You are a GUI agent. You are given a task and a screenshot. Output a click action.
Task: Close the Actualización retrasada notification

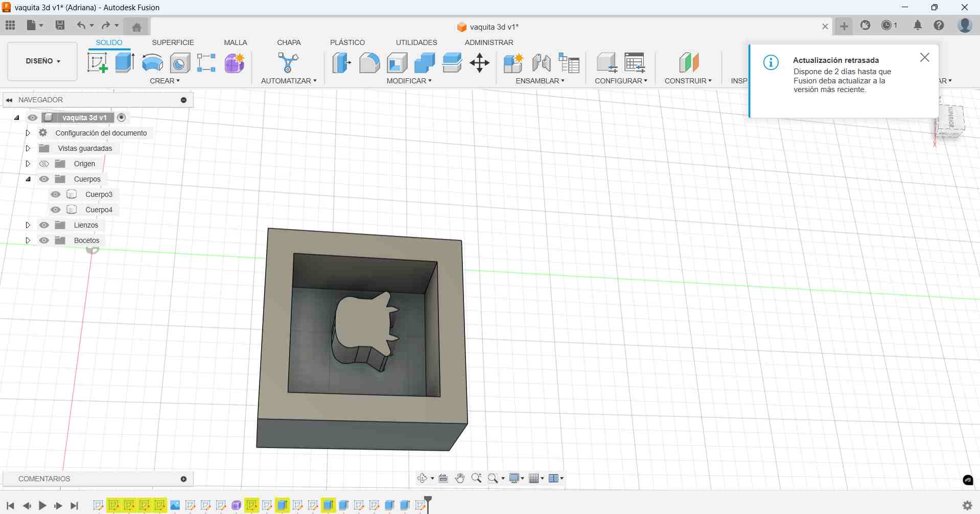click(x=925, y=58)
